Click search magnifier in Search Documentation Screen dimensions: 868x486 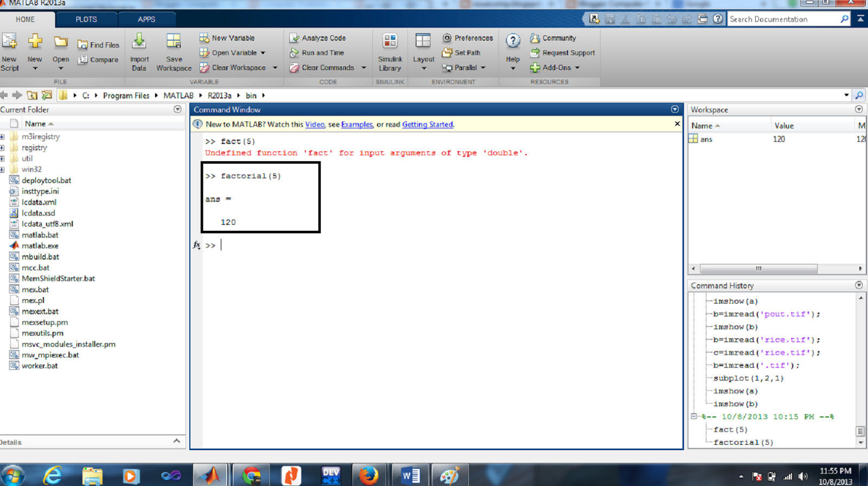(844, 19)
